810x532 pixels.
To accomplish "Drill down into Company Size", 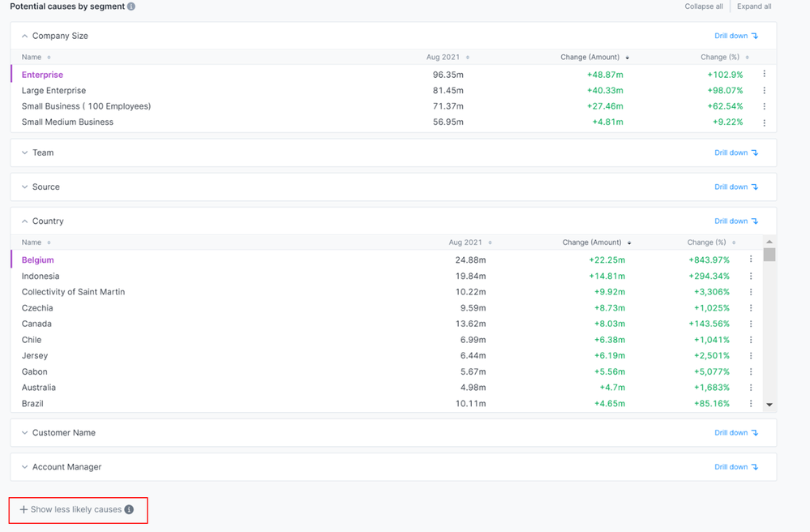I will [736, 36].
